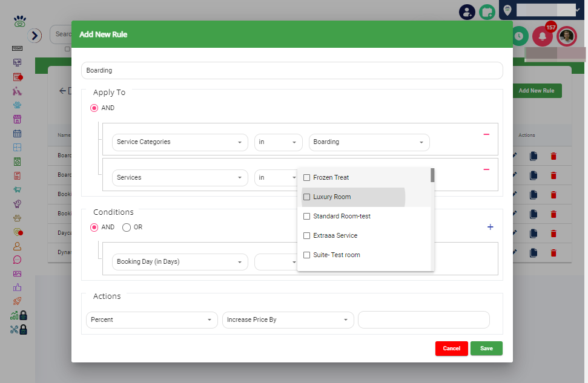Click the red Cancel button
Image resolution: width=588 pixels, height=383 pixels.
pyautogui.click(x=452, y=349)
